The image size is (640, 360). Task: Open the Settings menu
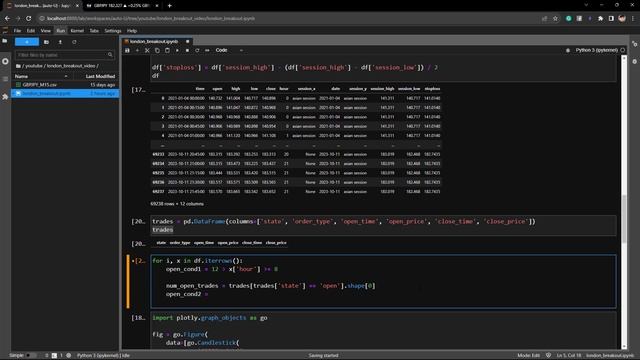coord(113,31)
